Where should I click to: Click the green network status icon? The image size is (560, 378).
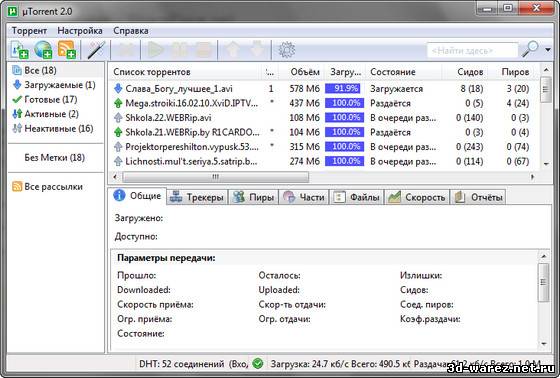click(258, 364)
